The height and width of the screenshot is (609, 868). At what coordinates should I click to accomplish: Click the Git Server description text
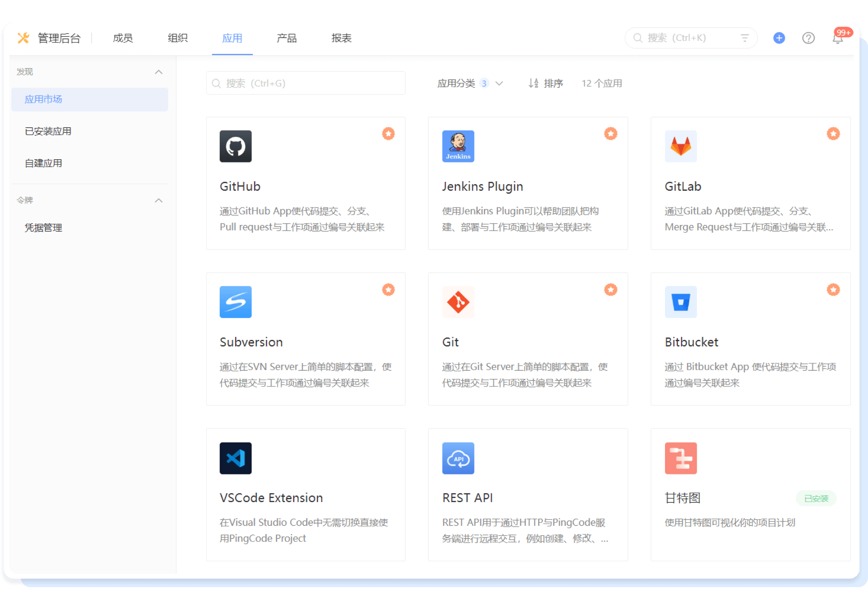(525, 375)
